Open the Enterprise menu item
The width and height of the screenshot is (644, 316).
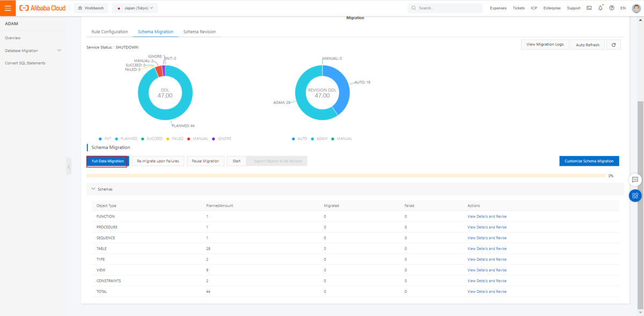(x=552, y=8)
